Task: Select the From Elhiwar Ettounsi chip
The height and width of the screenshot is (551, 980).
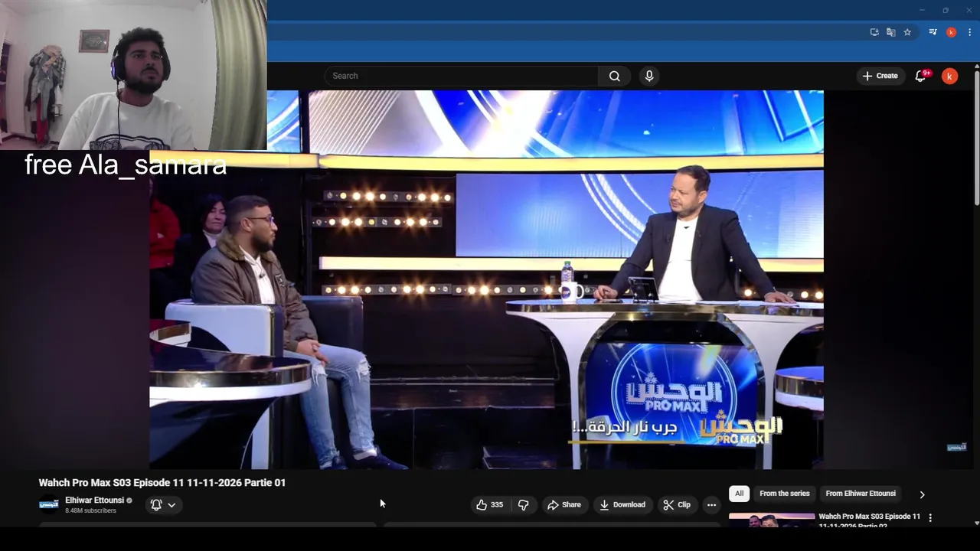Action: pos(861,494)
